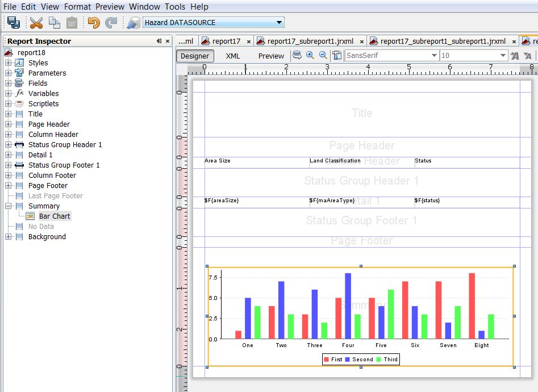Click the Increase font size icon
Screen dimensions: 538x392
click(x=514, y=56)
